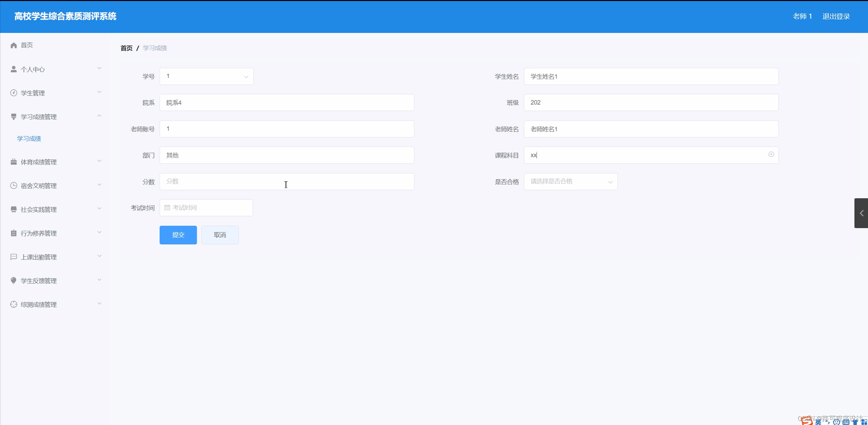Image resolution: width=868 pixels, height=425 pixels.
Task: Click the chat bubble icon for 上课出勤管理
Action: pyautogui.click(x=14, y=257)
